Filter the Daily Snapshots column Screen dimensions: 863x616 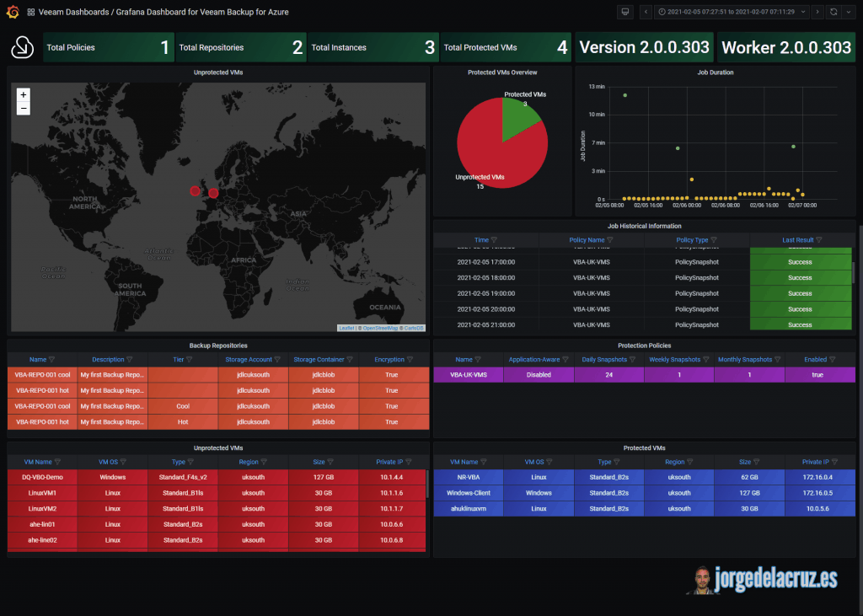[x=632, y=360]
